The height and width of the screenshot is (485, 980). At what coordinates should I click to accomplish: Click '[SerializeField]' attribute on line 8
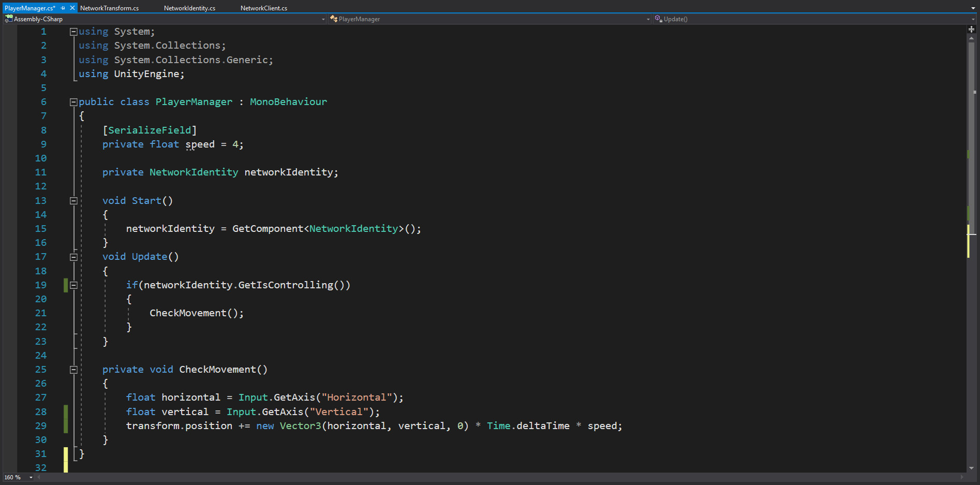coord(150,130)
